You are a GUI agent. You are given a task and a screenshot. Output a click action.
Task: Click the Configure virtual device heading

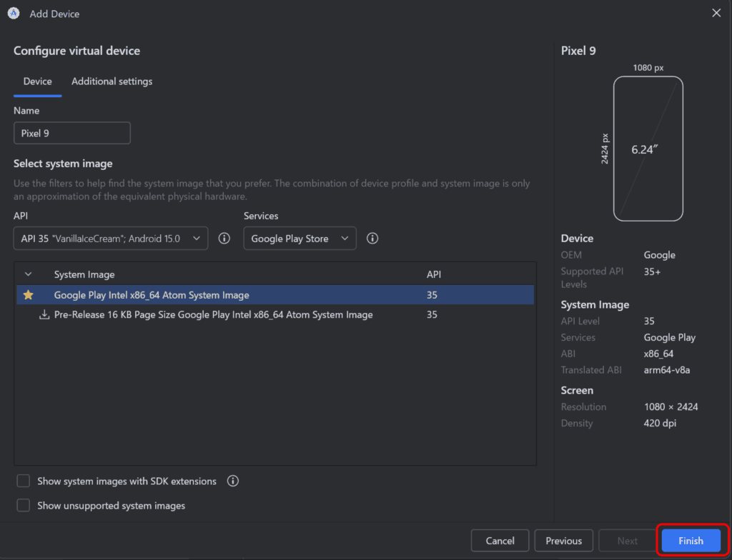coord(76,51)
